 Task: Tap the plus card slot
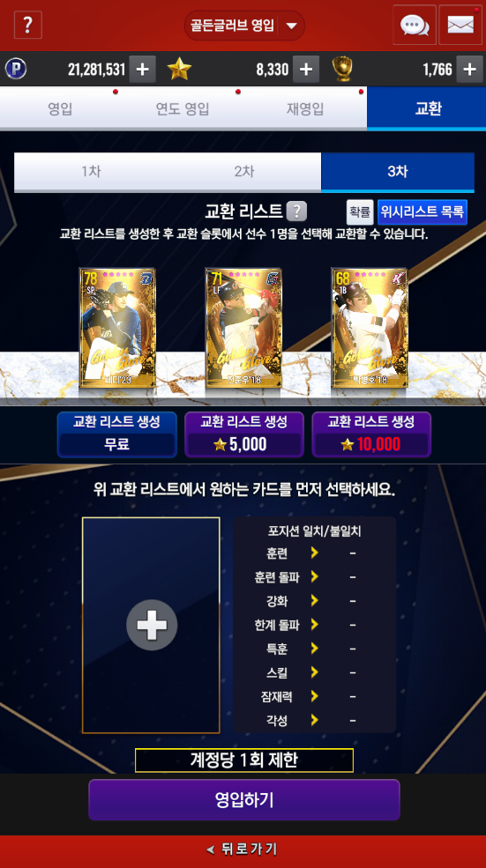(152, 625)
